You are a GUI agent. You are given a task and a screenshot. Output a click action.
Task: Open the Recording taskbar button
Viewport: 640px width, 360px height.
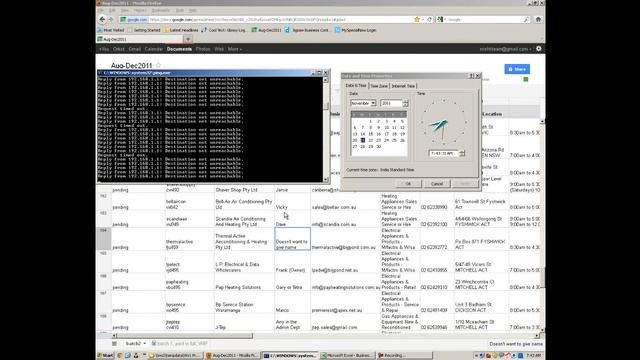[403, 356]
